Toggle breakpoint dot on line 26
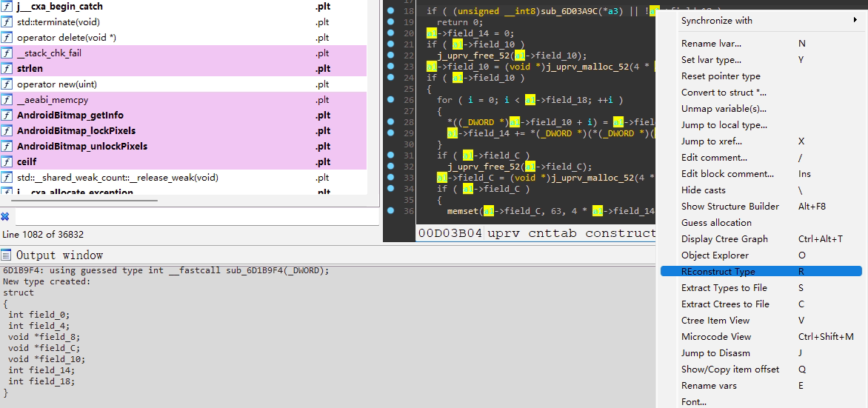Viewport: 868px width, 408px height. click(x=390, y=100)
